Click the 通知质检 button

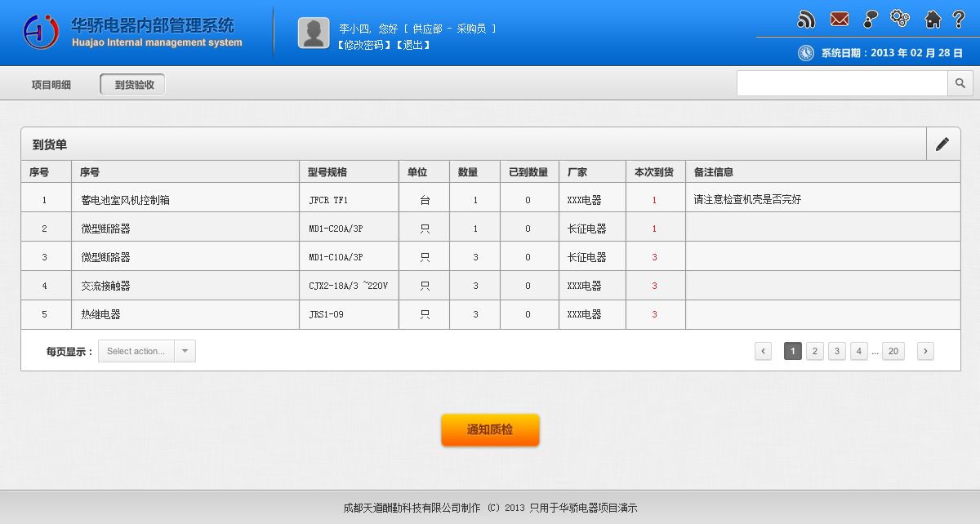pyautogui.click(x=490, y=430)
